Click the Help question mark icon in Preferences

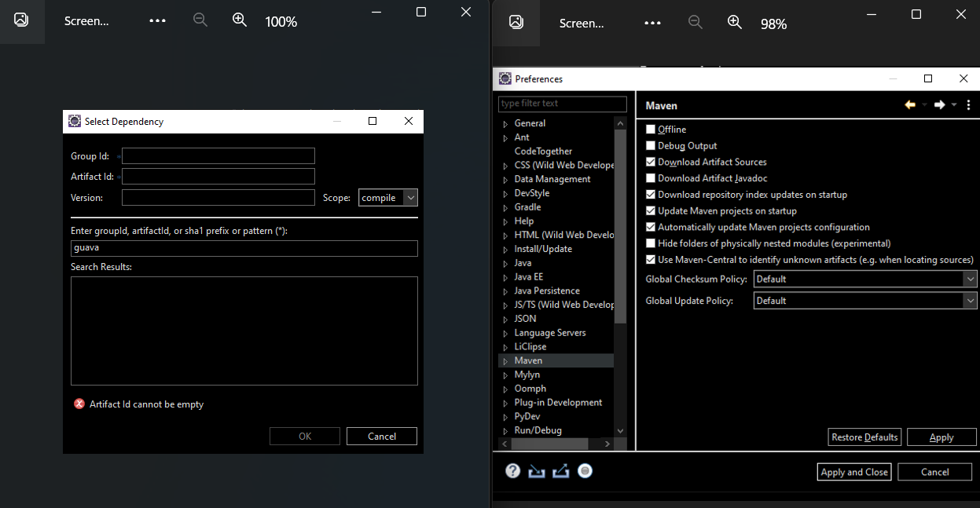coord(512,471)
